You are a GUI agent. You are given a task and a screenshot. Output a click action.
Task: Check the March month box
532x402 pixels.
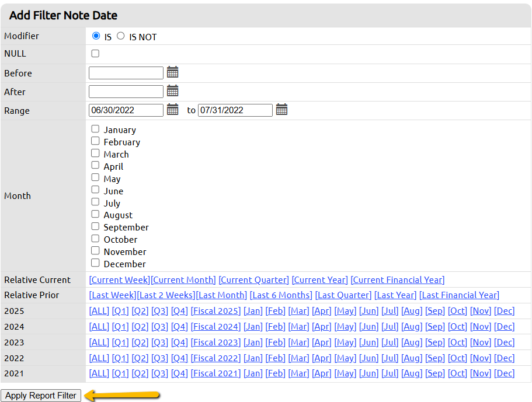point(95,153)
